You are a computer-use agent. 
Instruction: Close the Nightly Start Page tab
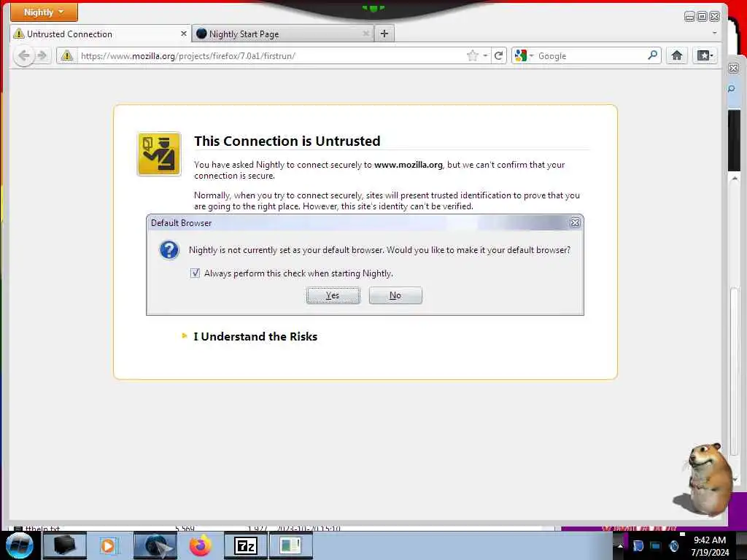tap(365, 34)
